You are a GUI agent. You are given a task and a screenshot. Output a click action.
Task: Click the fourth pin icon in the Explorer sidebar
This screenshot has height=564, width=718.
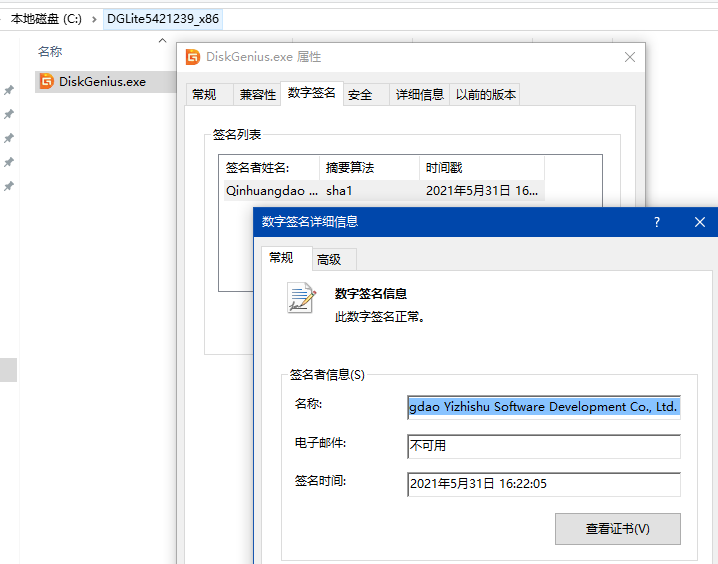[9, 162]
